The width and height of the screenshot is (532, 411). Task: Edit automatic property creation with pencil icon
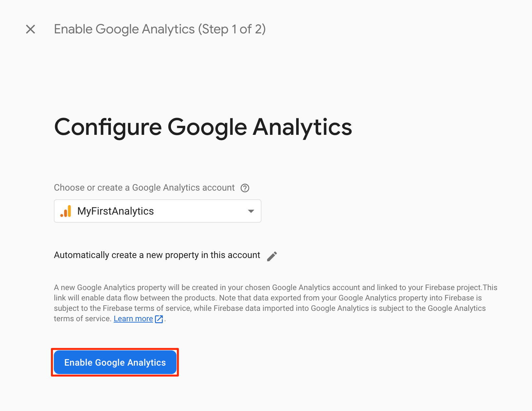(x=272, y=256)
